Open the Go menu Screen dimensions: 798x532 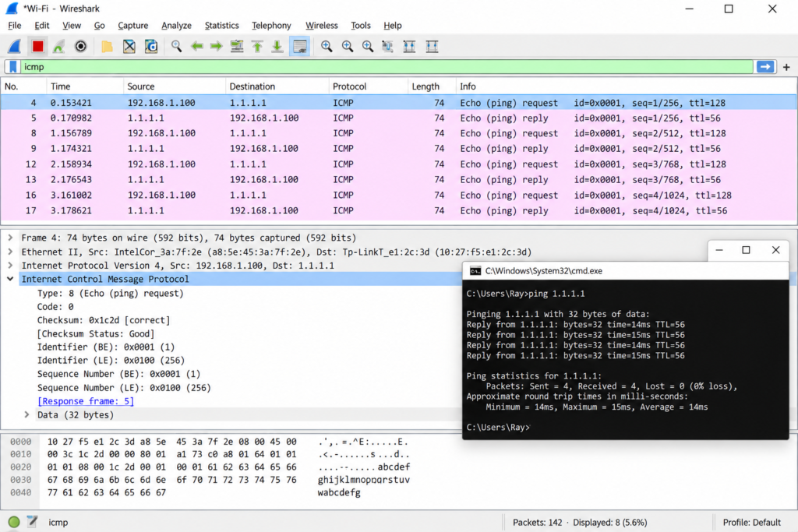99,26
